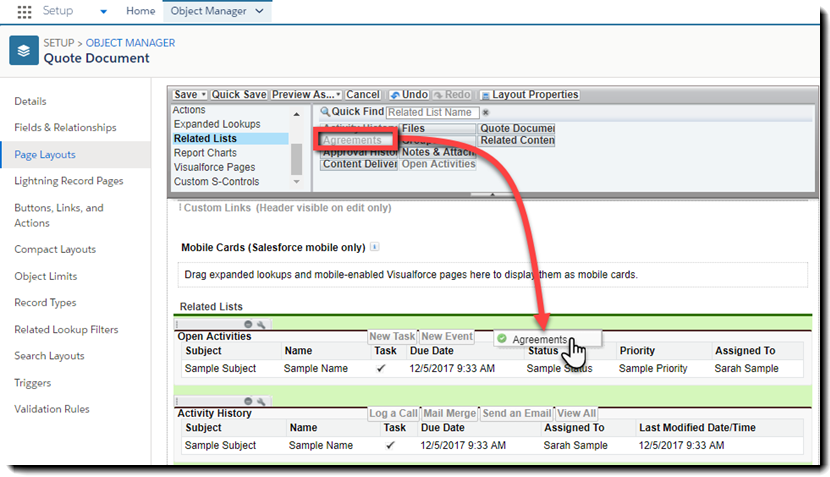Open Compact Layouts
This screenshot has width=830, height=477.
pyautogui.click(x=55, y=249)
